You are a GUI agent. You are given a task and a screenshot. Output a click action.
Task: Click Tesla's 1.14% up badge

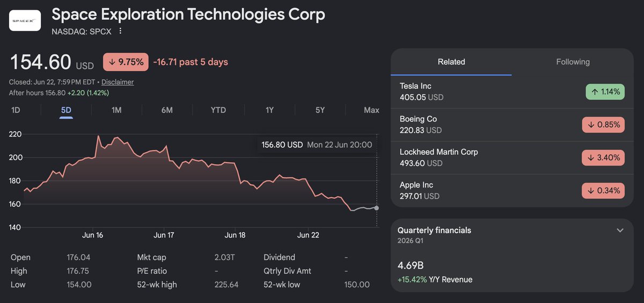point(605,92)
